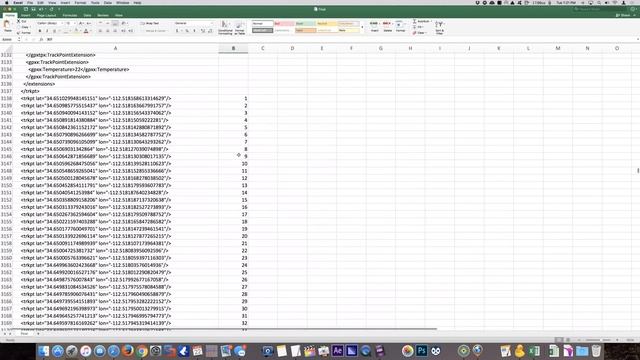Screen dimensions: 640x360
Task: Switch to the Review ribbon tab
Action: click(103, 16)
